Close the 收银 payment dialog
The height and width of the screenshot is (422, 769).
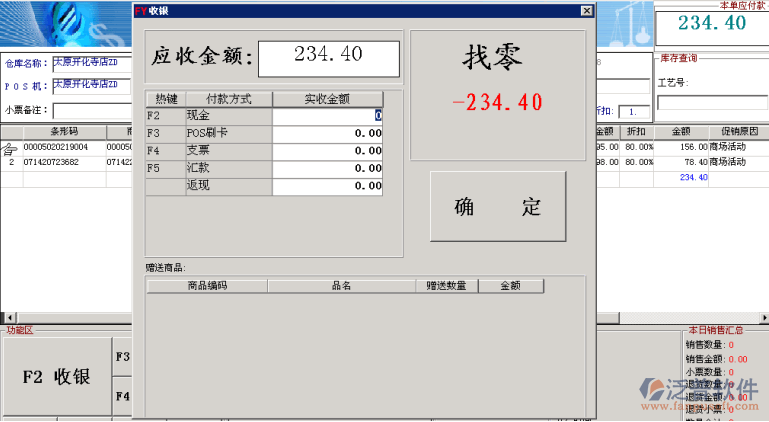(587, 10)
